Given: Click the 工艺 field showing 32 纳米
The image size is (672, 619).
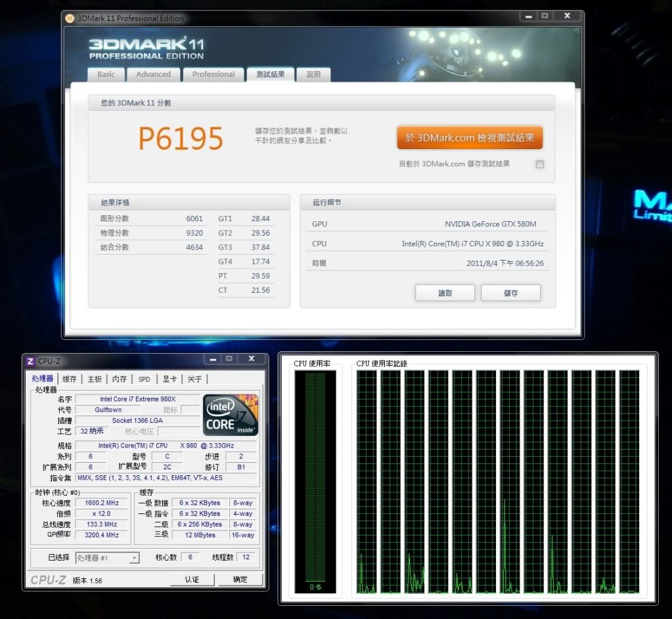Looking at the screenshot, I should pos(92,431).
